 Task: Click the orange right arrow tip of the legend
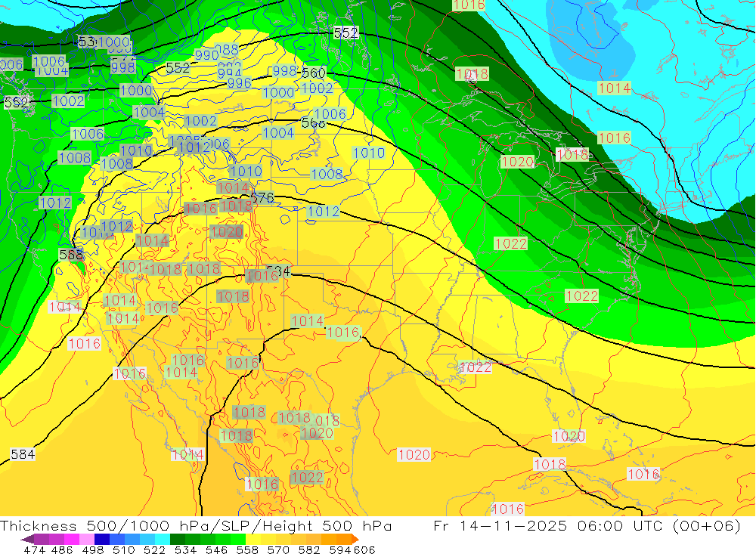coord(355,539)
